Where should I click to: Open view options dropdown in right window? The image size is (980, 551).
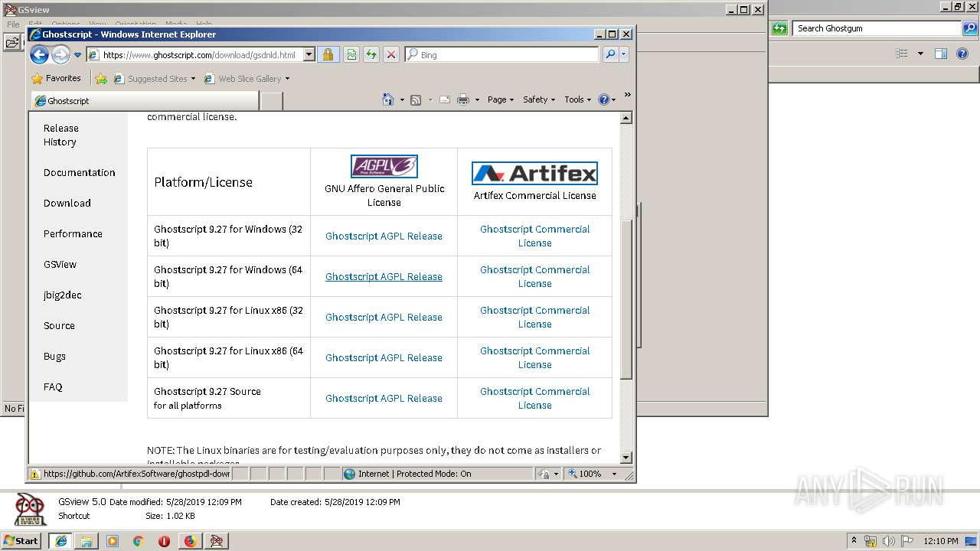(x=920, y=54)
